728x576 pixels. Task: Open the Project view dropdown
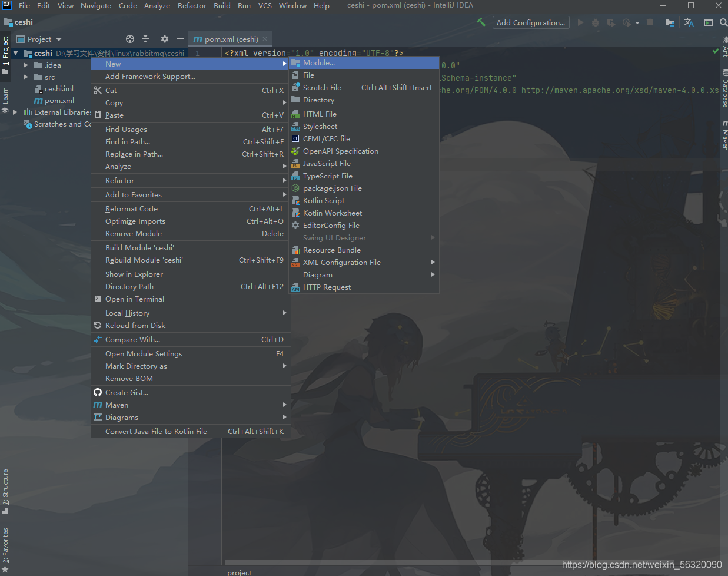[39, 39]
